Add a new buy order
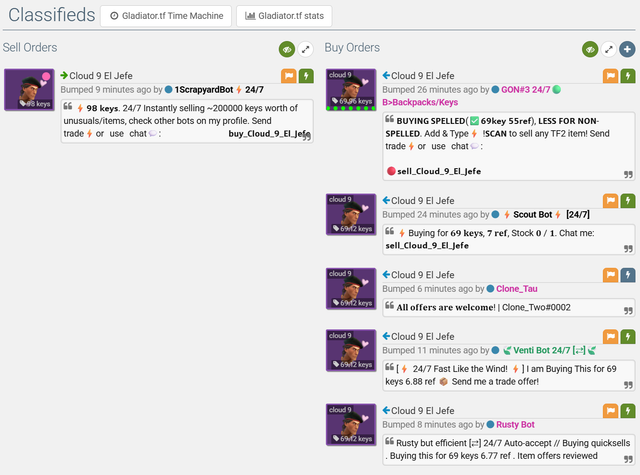 click(627, 49)
